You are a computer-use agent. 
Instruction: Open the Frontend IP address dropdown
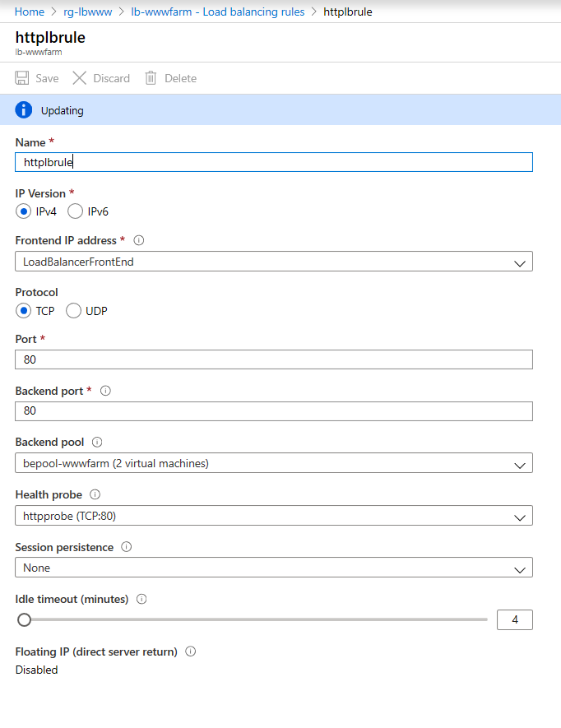click(x=273, y=262)
